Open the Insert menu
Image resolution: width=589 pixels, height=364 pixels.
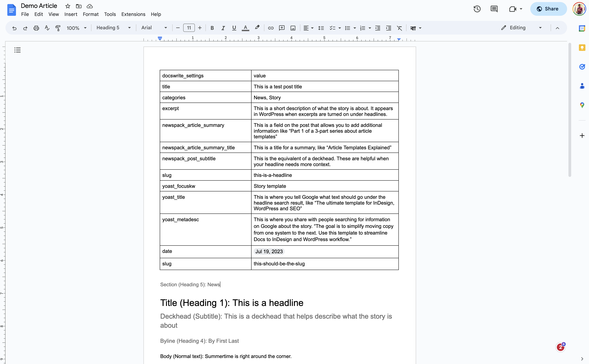[71, 14]
